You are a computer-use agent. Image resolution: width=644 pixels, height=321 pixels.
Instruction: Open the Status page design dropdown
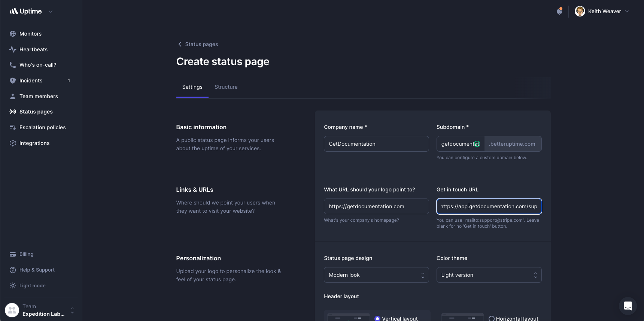376,275
